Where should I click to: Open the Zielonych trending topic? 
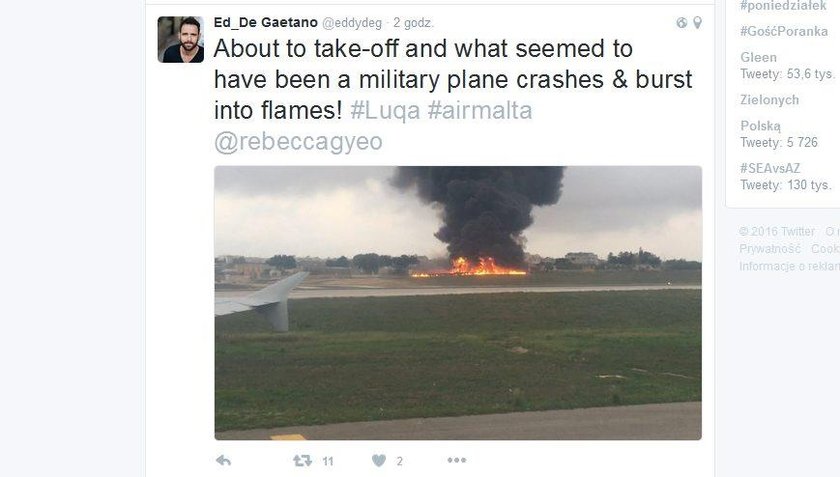pyautogui.click(x=769, y=100)
